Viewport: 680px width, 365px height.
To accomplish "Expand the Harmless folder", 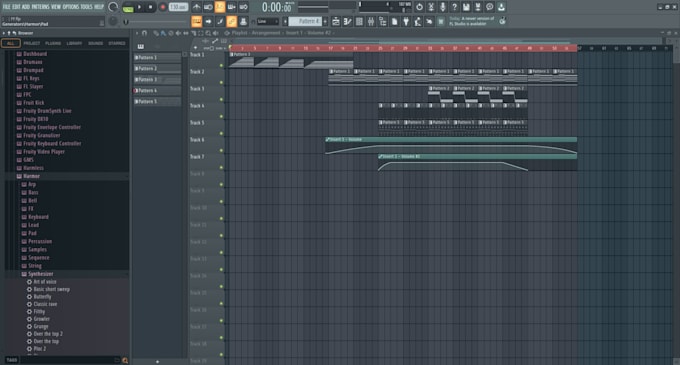I will [33, 168].
